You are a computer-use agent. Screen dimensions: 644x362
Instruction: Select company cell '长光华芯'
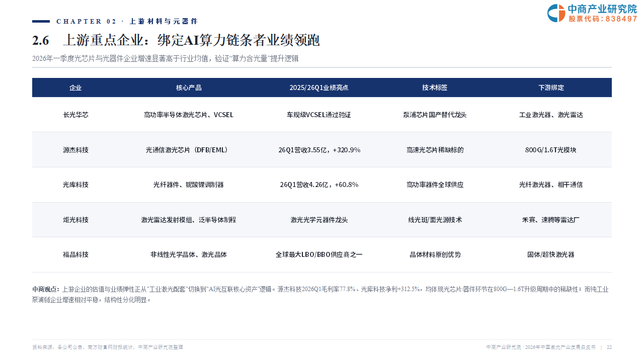(75, 115)
